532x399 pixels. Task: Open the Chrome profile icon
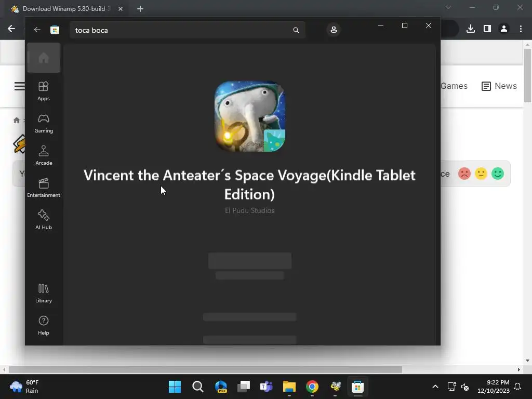[x=504, y=29]
